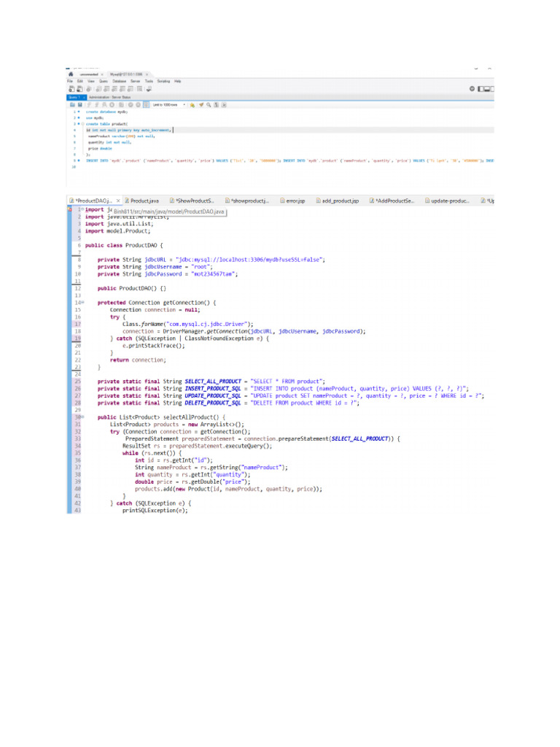Open SQL file icon in query toolbar
Image resolution: width=560 pixels, height=747 pixels.
[x=71, y=104]
